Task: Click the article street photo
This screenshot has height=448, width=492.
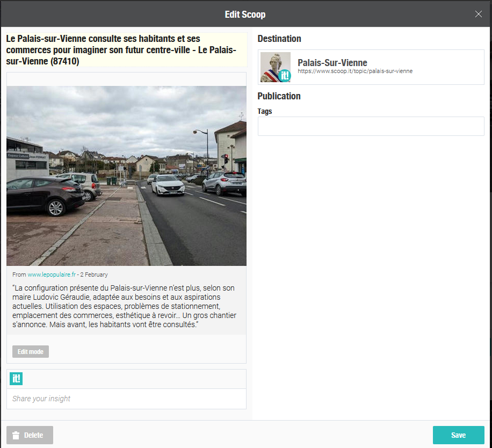Action: (126, 176)
